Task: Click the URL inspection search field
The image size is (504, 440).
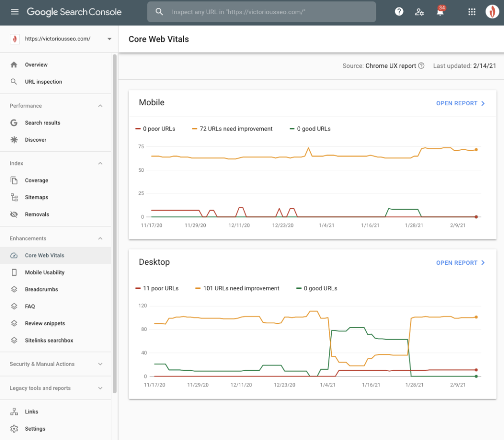Action: point(266,12)
